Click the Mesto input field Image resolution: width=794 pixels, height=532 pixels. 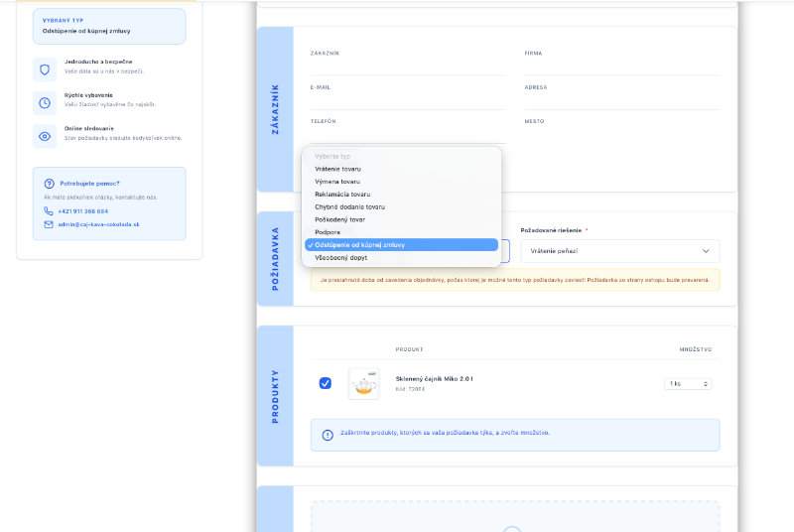click(622, 135)
